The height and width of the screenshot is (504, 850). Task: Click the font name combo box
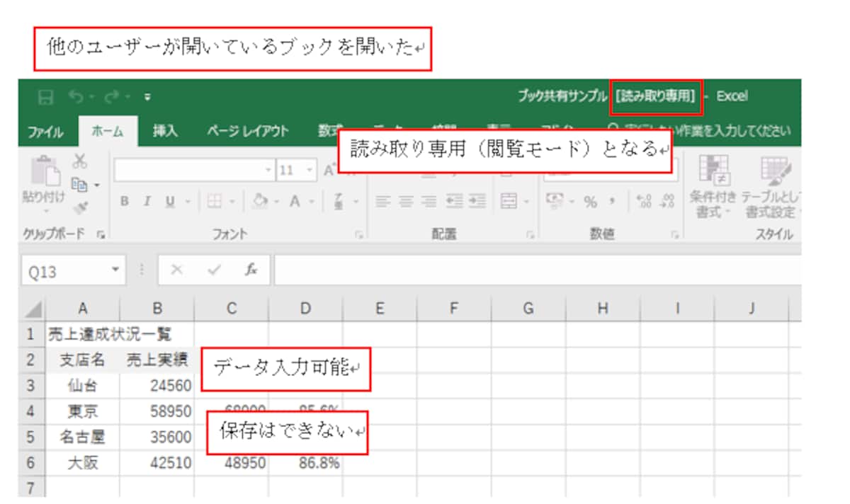click(195, 171)
